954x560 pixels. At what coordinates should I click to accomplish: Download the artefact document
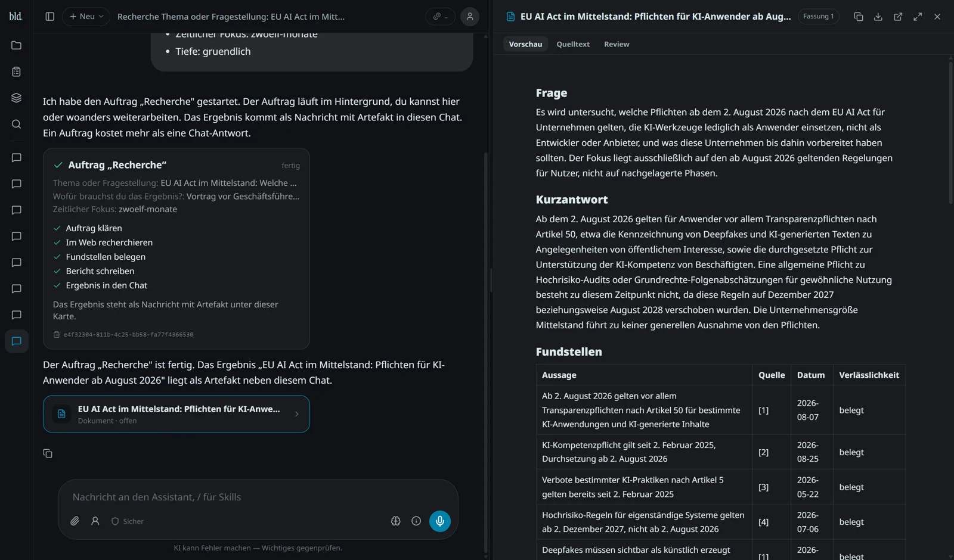point(878,17)
